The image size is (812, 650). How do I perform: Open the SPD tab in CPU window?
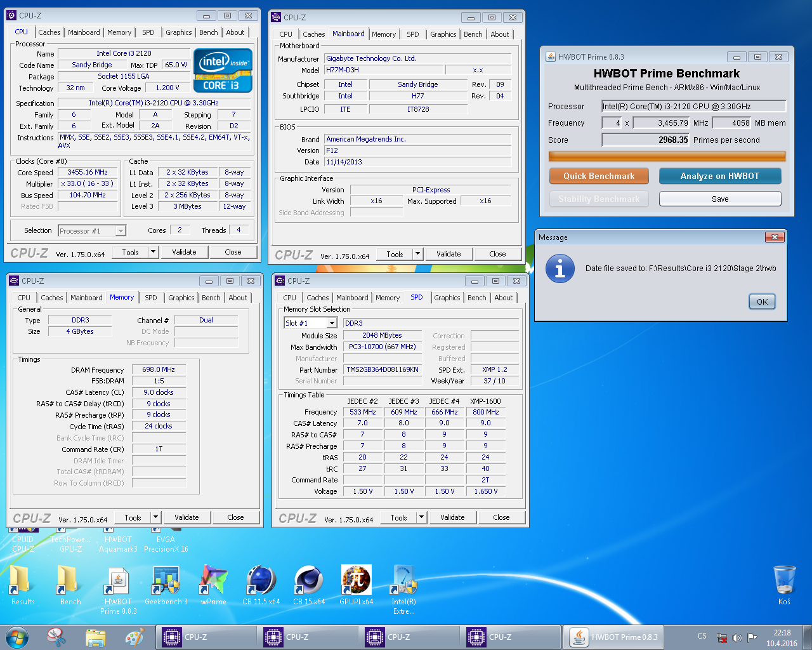point(148,32)
